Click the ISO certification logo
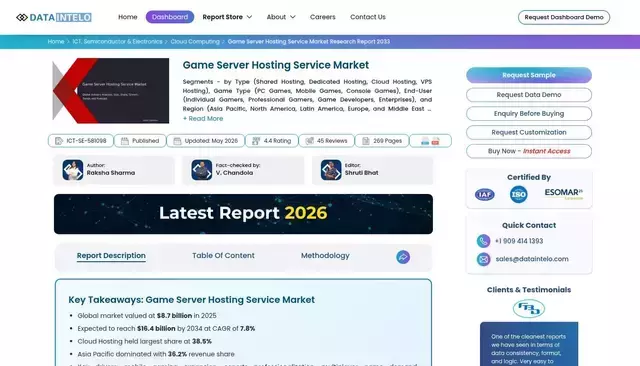The width and height of the screenshot is (640, 366). pos(518,194)
